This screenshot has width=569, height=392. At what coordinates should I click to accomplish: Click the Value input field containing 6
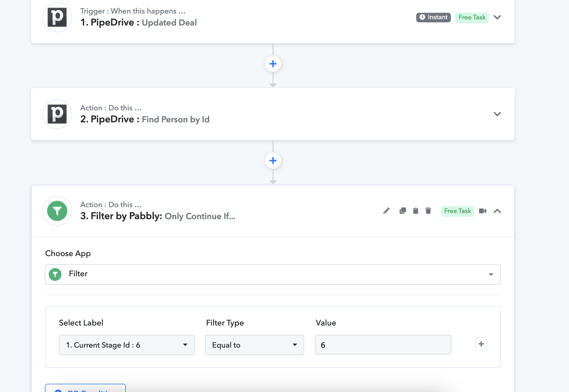383,345
